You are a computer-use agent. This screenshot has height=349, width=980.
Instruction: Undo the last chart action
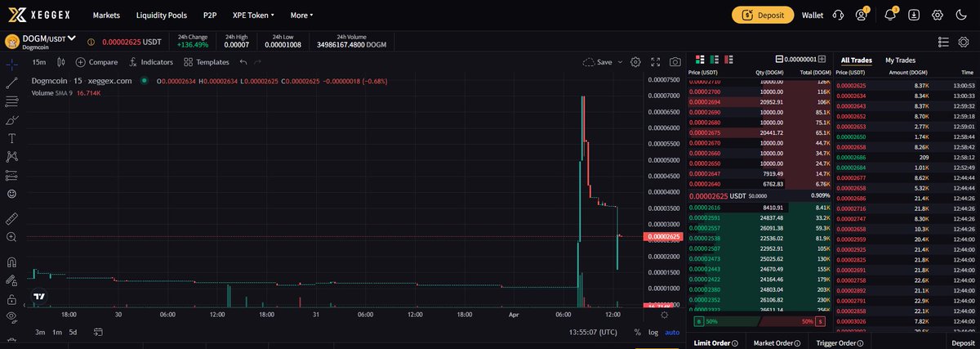(243, 62)
